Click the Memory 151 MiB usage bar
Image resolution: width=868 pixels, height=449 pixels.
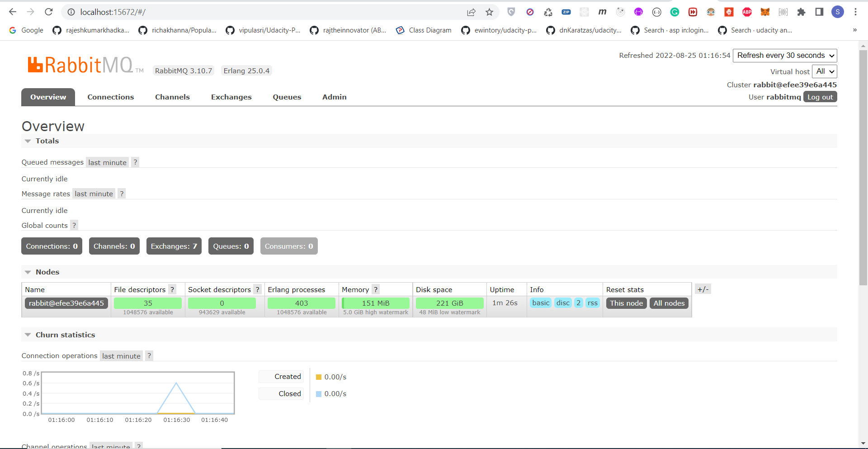[376, 303]
